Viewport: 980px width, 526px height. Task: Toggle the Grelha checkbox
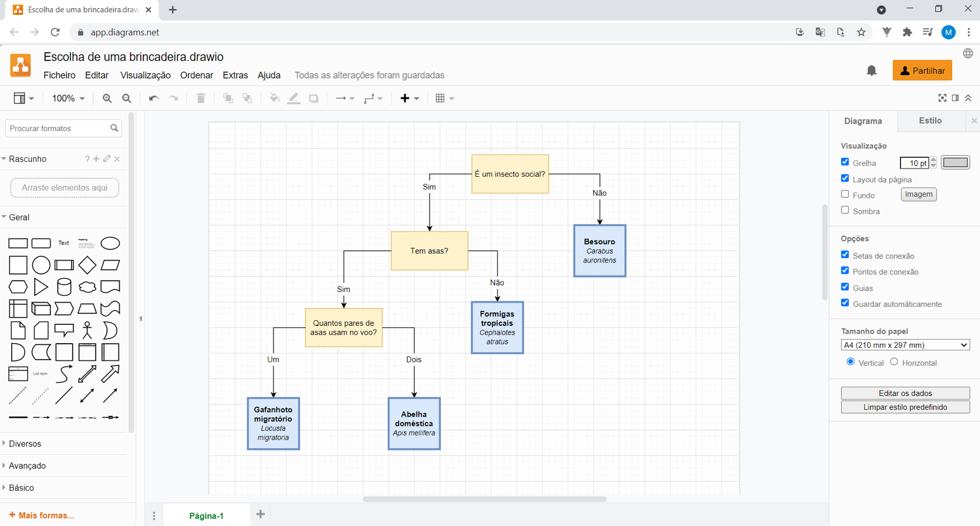[x=845, y=162]
